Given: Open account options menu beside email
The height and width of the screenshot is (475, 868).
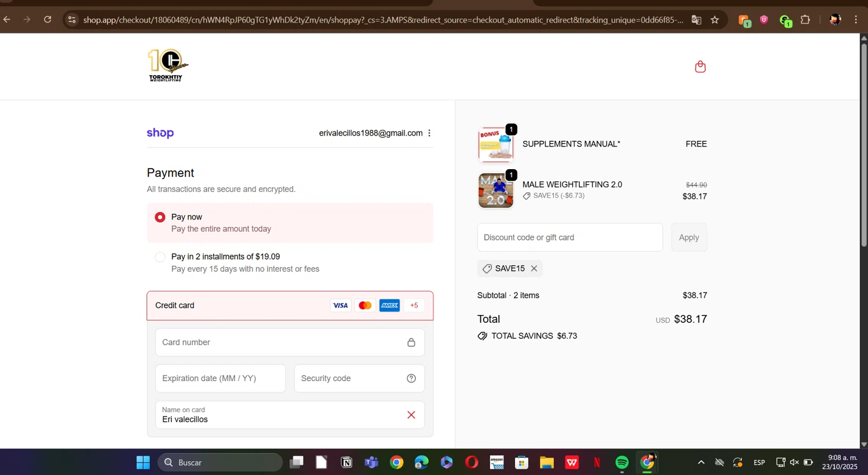Looking at the screenshot, I should point(429,133).
